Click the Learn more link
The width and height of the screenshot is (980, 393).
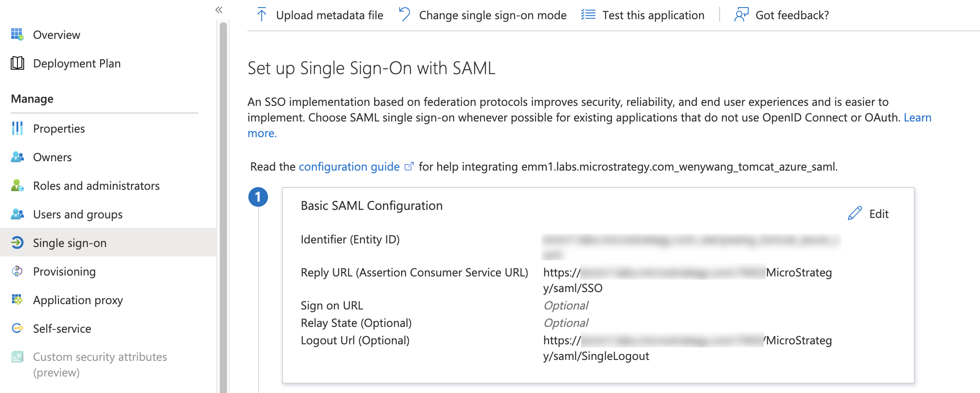point(917,117)
